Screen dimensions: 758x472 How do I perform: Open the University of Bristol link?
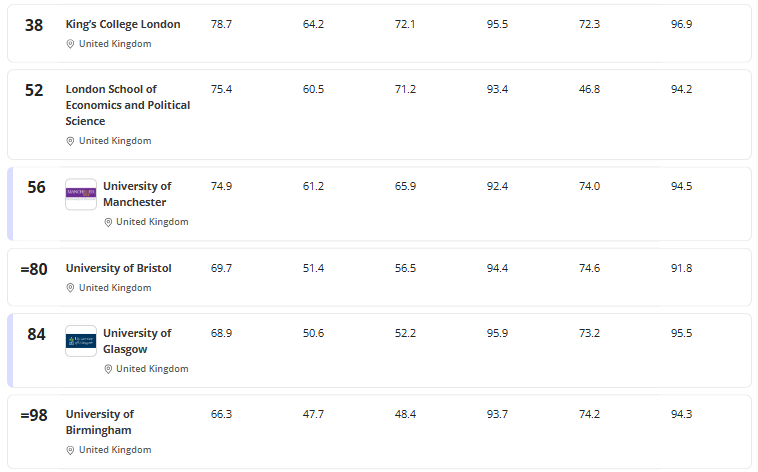[118, 268]
